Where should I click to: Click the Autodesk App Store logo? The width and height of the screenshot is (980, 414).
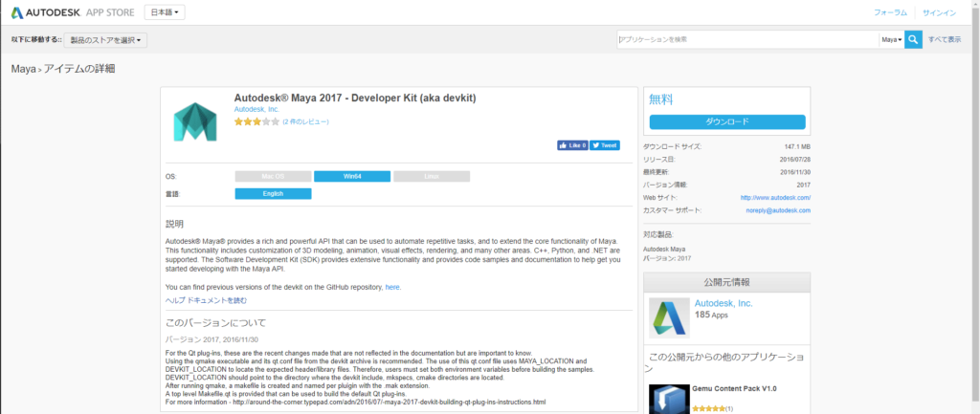[72, 12]
